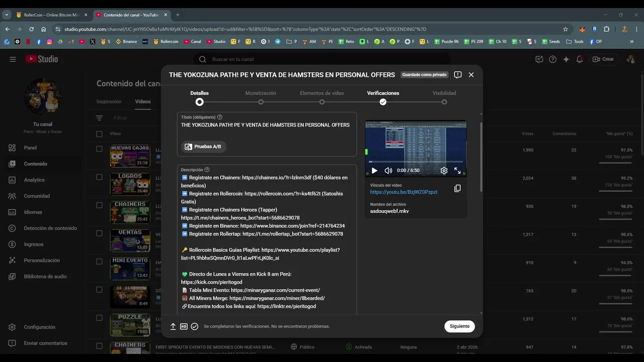Click the checks complete checkmark icon
Screen dimensions: 644x362
click(x=195, y=326)
